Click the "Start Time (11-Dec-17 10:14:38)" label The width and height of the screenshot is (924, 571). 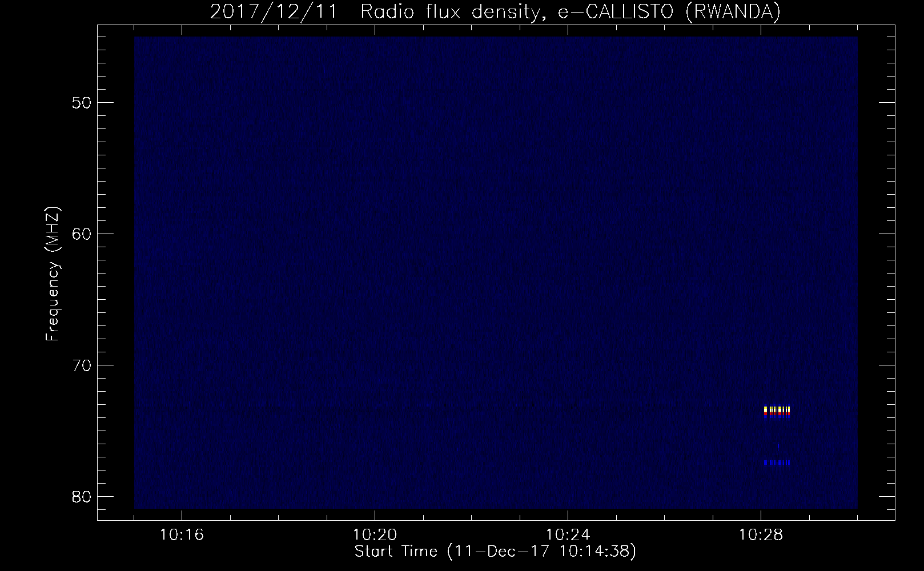[495, 552]
